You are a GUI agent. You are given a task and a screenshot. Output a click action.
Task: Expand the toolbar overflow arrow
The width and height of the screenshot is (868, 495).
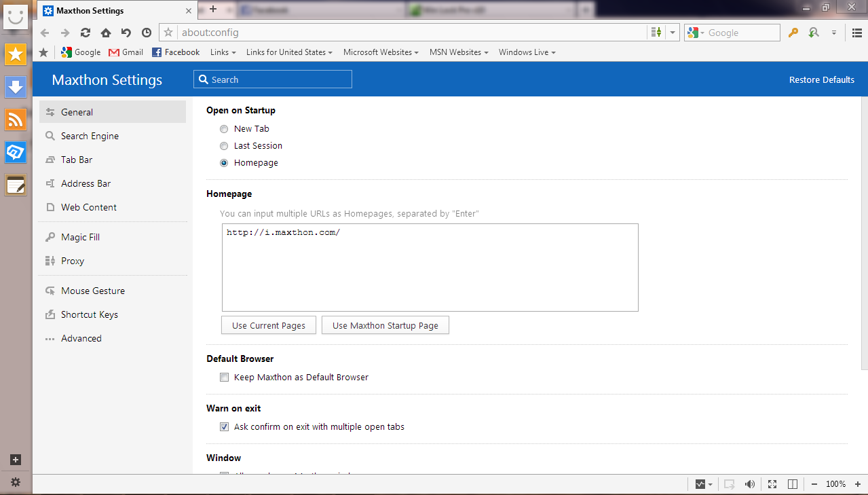tap(834, 33)
